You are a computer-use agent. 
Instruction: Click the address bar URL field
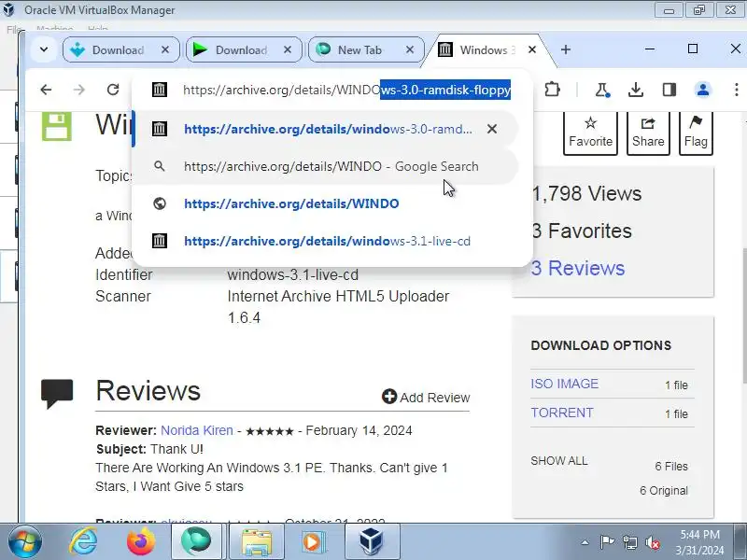pyautogui.click(x=346, y=90)
